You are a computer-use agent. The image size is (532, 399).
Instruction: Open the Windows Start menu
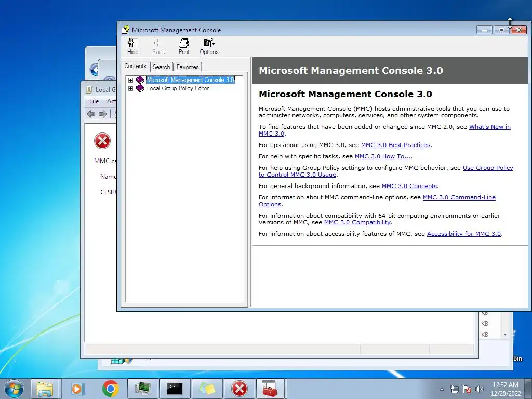[x=14, y=389]
